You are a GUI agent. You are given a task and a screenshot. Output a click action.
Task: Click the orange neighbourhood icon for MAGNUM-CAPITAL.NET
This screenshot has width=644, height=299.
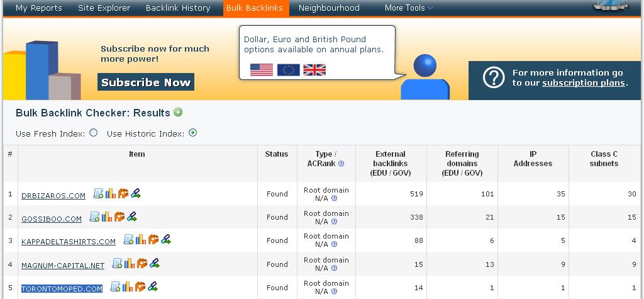[142, 263]
